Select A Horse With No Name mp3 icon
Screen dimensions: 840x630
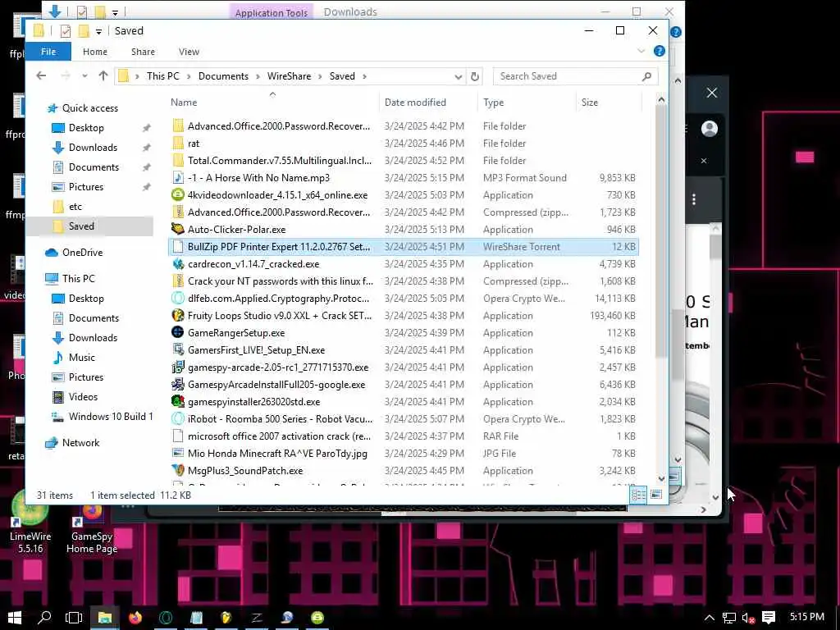178,178
